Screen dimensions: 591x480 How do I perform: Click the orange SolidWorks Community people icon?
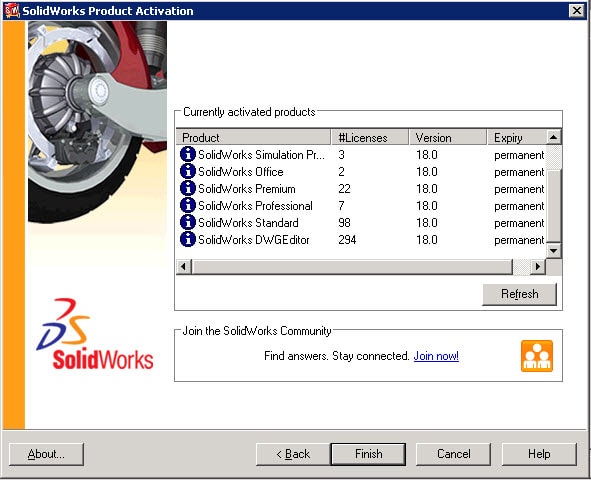537,356
